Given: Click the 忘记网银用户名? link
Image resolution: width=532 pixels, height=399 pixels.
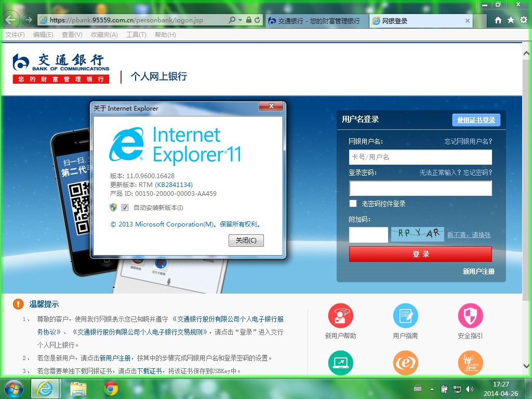Looking at the screenshot, I should pos(468,141).
